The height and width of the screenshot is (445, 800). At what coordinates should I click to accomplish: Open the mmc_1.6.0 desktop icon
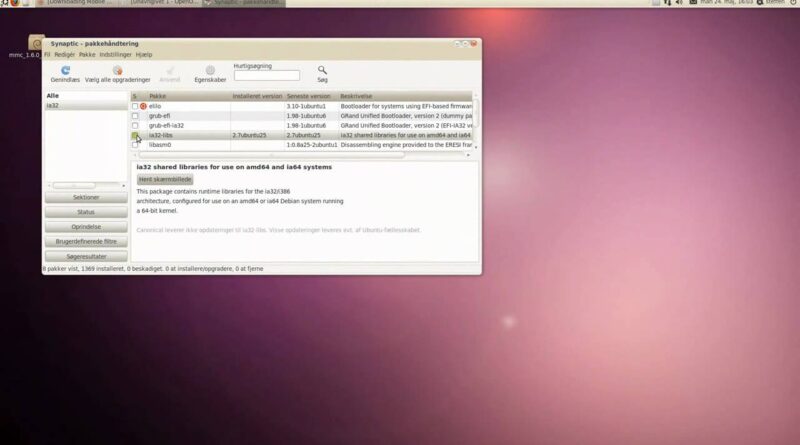(x=36, y=42)
